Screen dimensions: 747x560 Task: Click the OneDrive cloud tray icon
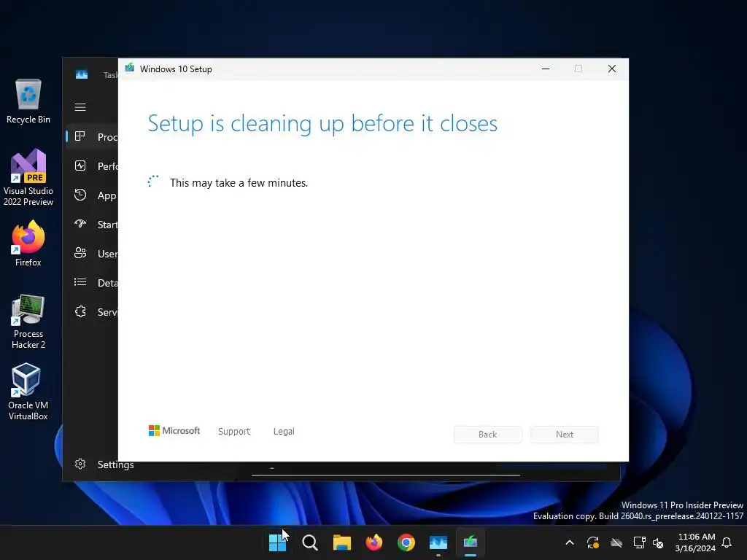click(x=616, y=542)
